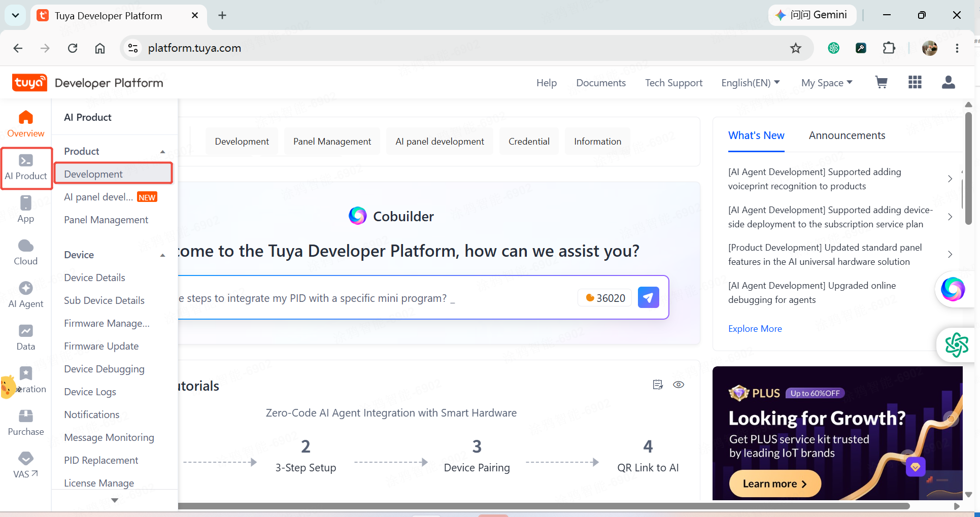Open the Chrome profile avatar
Viewport: 980px width, 517px height.
929,48
